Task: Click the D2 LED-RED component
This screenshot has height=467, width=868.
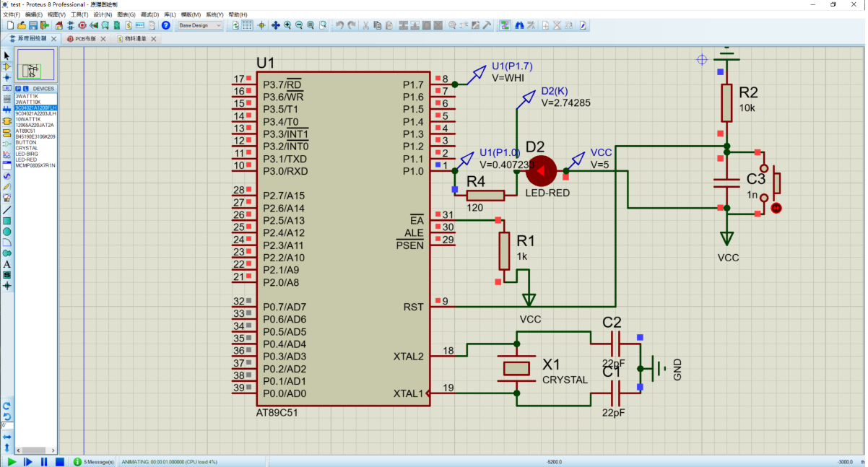Action: (541, 171)
